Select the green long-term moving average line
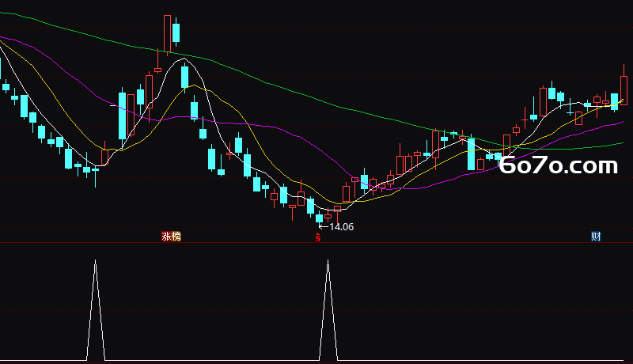Image resolution: width=633 pixels, height=364 pixels. point(282,88)
